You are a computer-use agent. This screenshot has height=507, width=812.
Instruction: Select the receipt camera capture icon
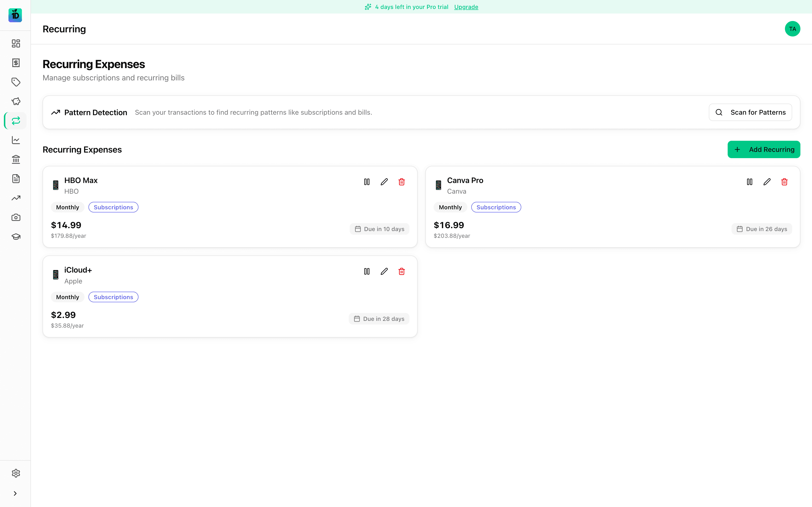click(15, 217)
